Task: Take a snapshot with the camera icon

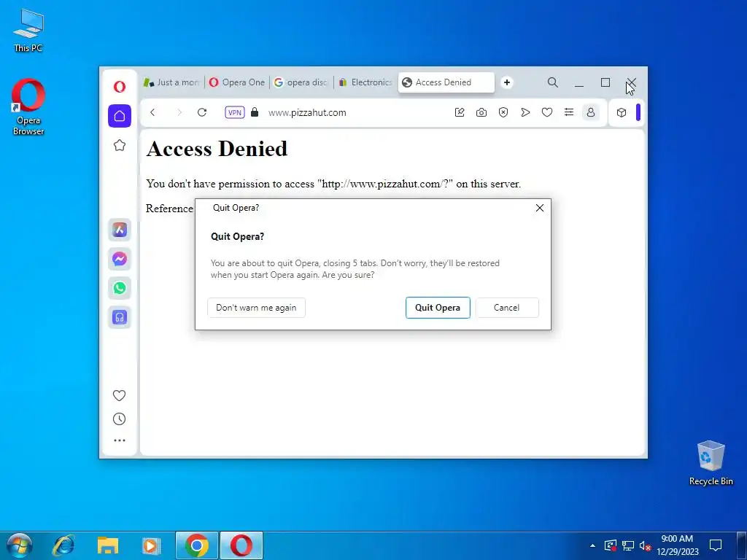Action: 481,112
